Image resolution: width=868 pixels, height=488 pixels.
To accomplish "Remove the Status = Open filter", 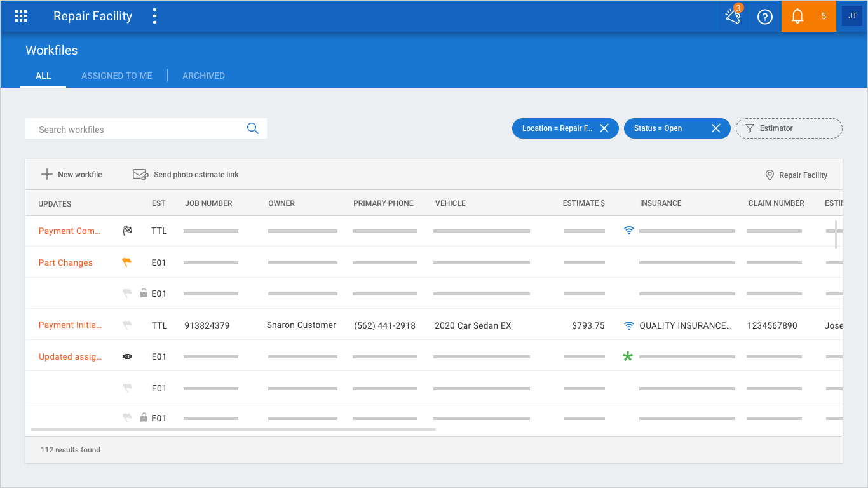I will 716,128.
